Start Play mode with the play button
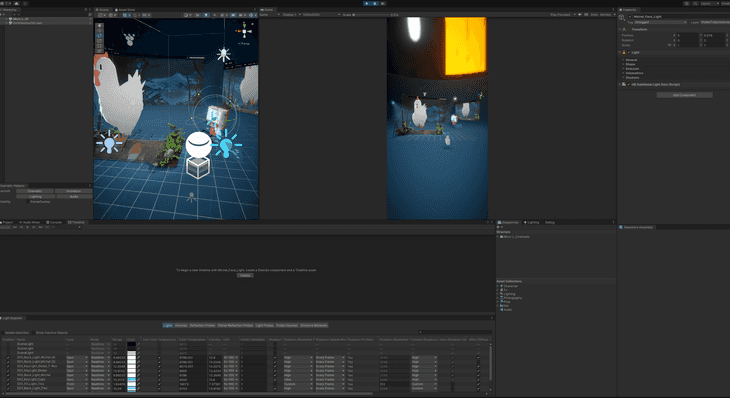The image size is (730, 398). click(366, 3)
